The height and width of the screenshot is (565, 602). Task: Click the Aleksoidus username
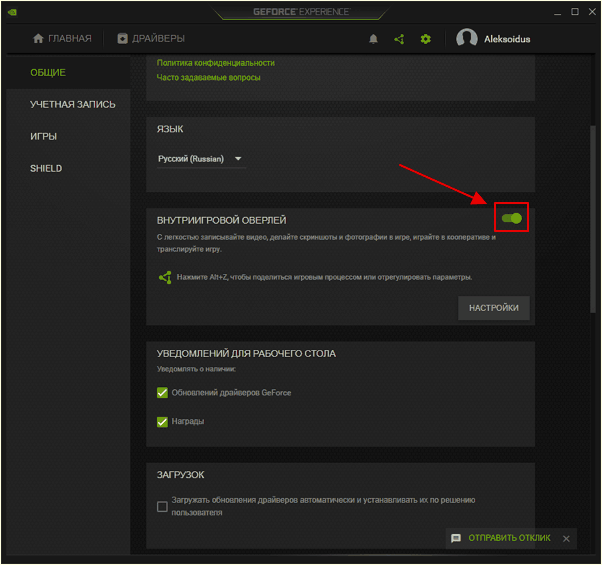click(x=507, y=39)
